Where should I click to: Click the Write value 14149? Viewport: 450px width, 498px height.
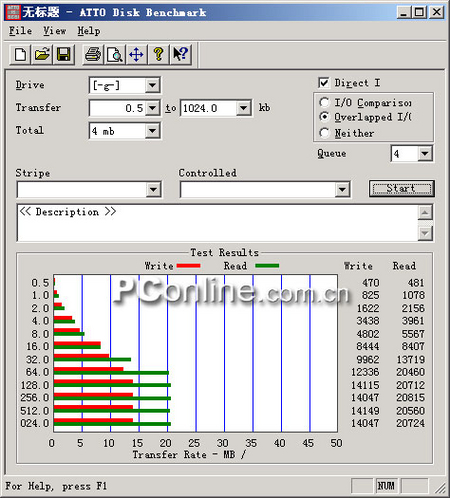[x=365, y=411]
